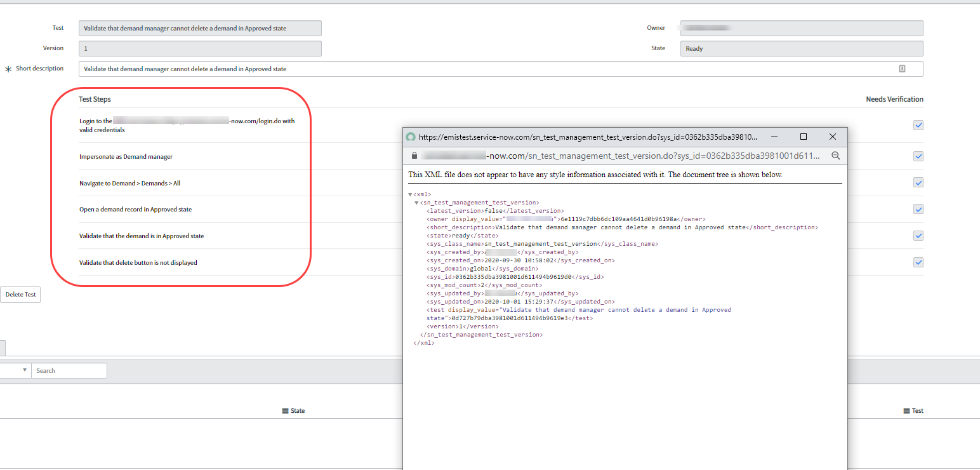980x470 pixels.
Task: Toggle Needs Verification for Open a demand record step
Action: pyautogui.click(x=918, y=209)
